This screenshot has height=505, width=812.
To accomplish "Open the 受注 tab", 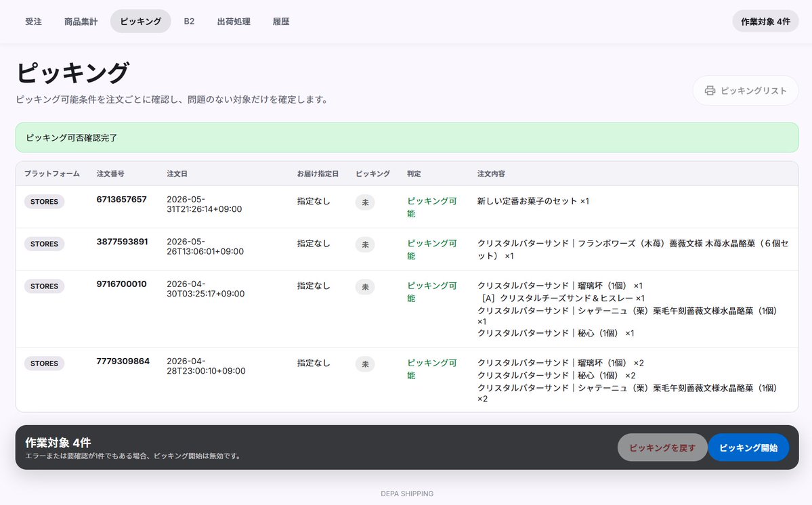I will [34, 21].
